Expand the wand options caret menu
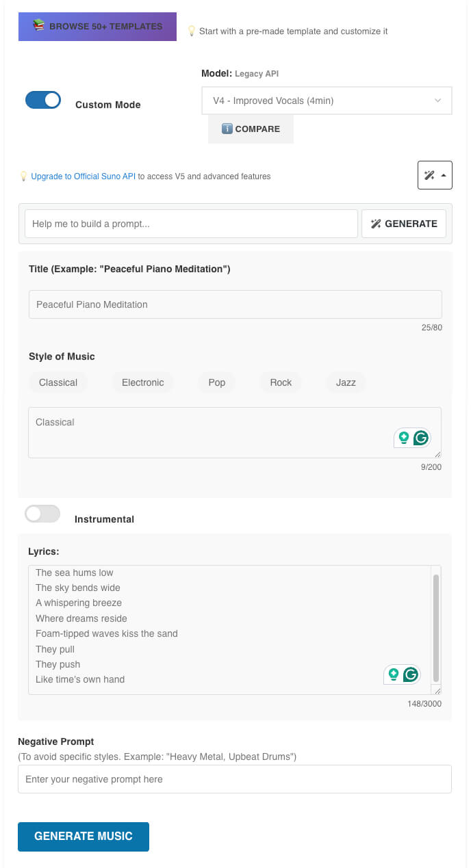471x868 pixels. [444, 176]
